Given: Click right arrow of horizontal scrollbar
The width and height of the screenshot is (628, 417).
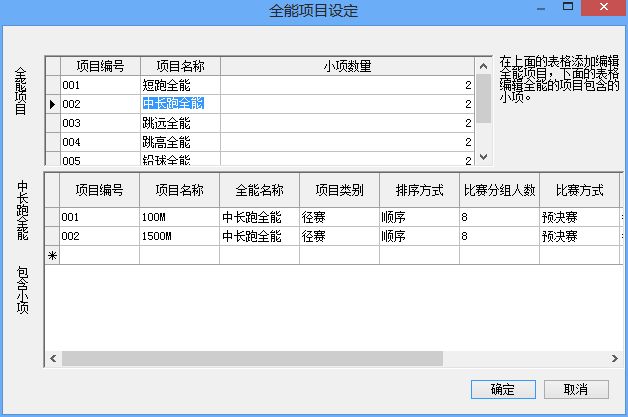Looking at the screenshot, I should (x=614, y=359).
